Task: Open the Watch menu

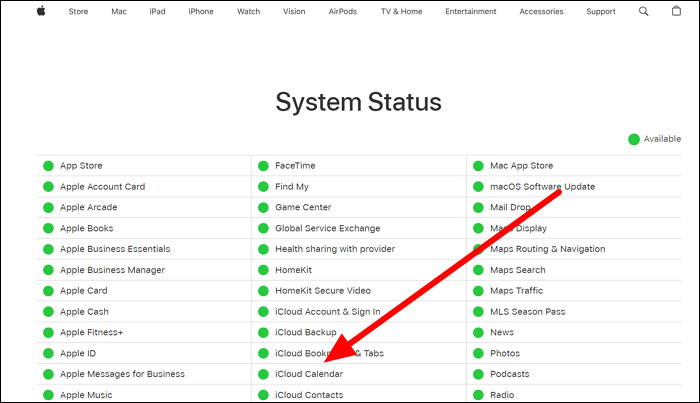Action: point(248,12)
